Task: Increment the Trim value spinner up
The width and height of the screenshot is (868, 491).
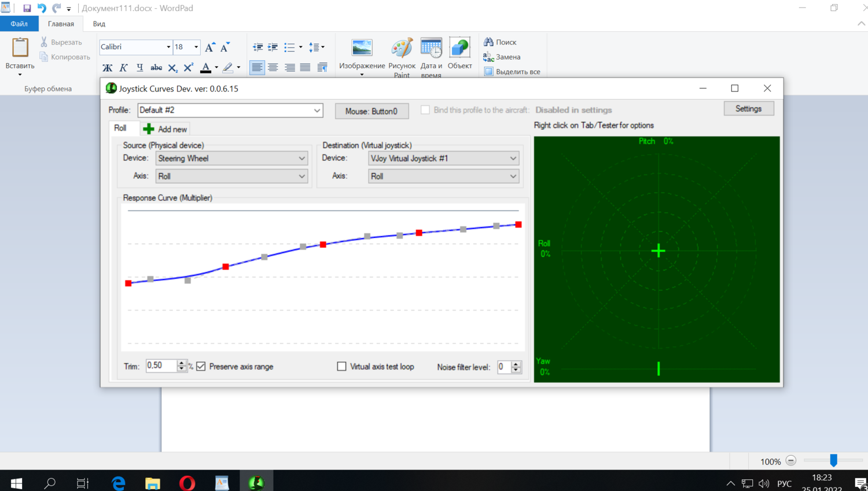Action: pyautogui.click(x=181, y=362)
